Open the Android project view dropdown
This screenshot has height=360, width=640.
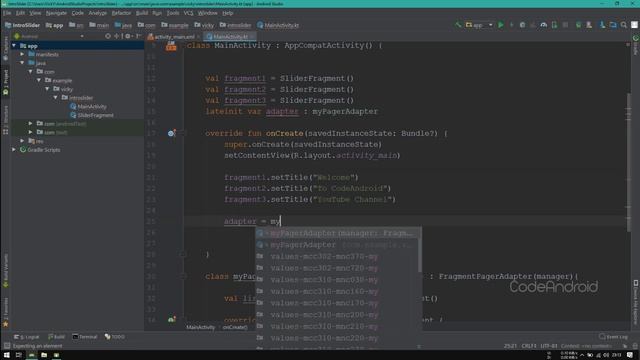(49, 36)
